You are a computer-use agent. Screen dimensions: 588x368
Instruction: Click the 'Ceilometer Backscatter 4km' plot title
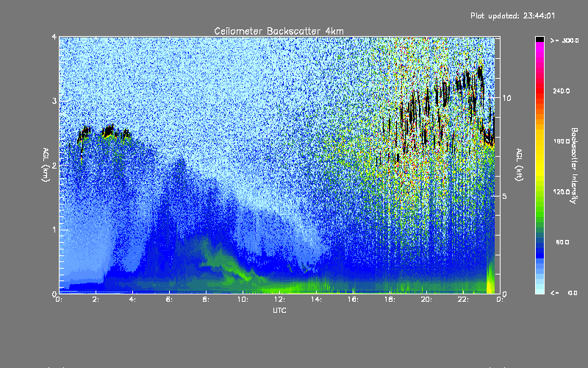point(279,31)
